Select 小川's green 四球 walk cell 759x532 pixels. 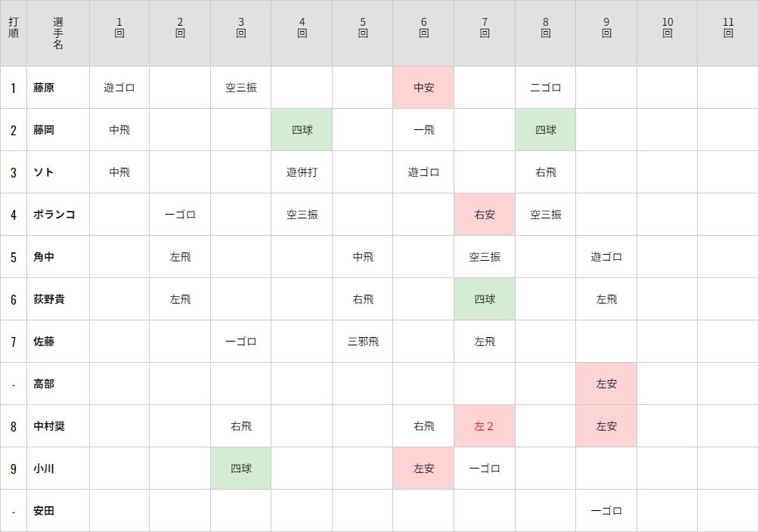coord(240,469)
